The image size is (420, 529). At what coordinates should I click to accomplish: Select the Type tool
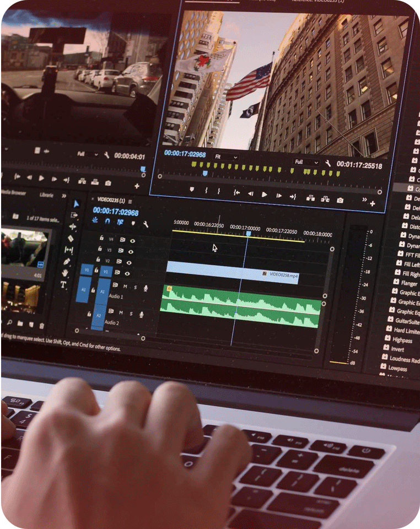pos(63,285)
